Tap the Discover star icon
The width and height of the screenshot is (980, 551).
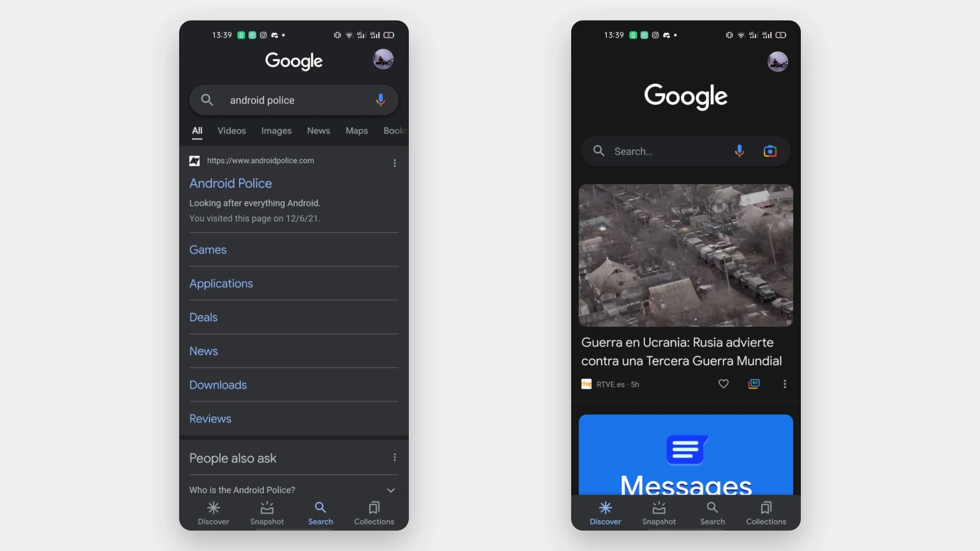click(x=213, y=507)
